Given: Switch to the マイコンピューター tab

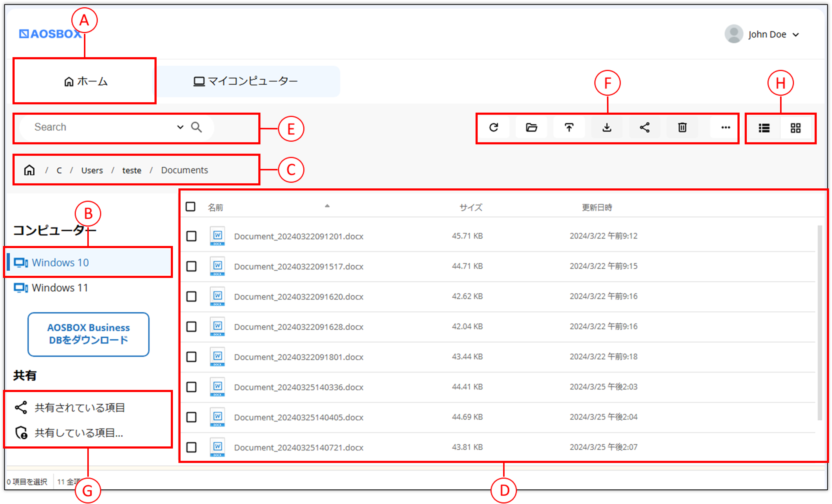Looking at the screenshot, I should pos(245,81).
